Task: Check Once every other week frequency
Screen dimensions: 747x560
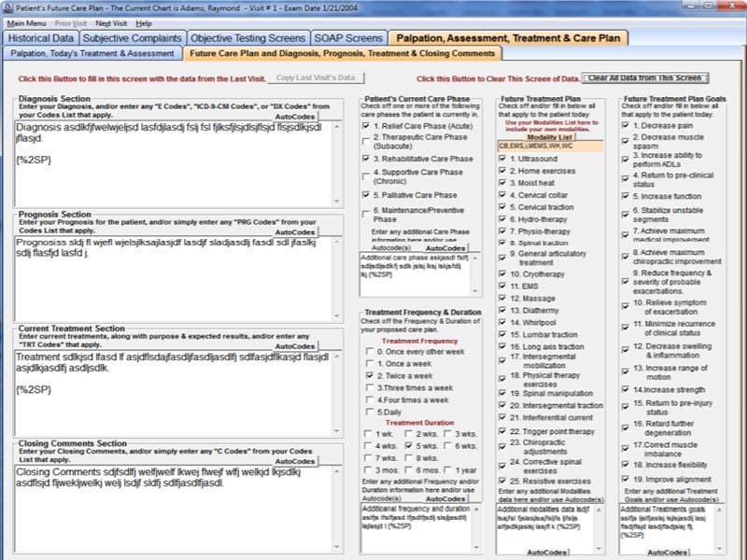Action: (369, 352)
